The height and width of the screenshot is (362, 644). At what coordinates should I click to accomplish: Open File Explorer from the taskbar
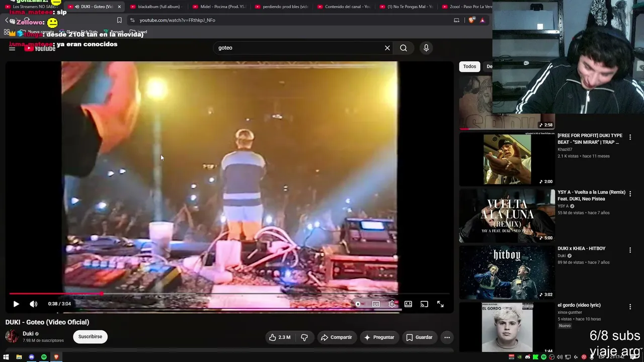(19, 357)
